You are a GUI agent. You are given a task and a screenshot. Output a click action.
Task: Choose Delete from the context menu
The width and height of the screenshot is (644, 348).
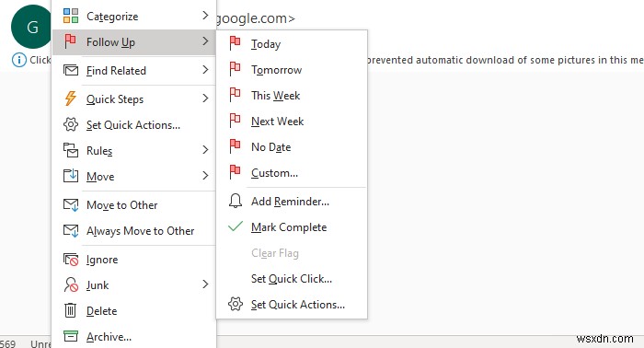tap(134, 311)
